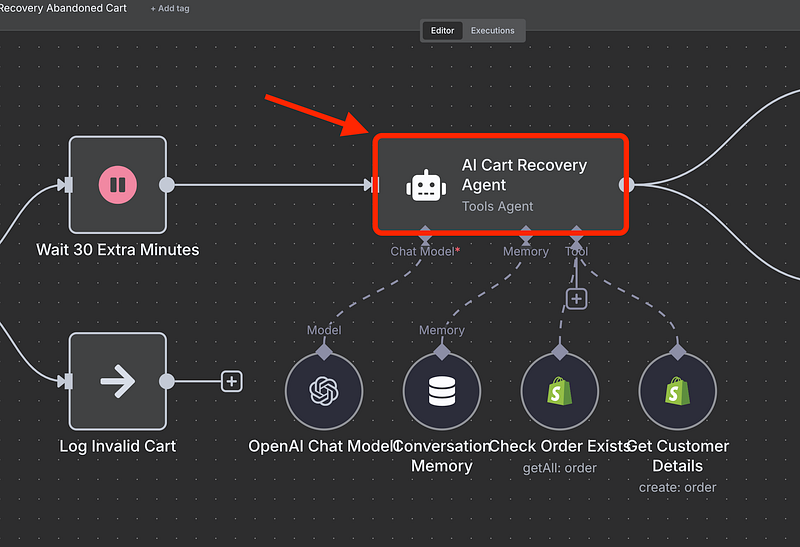Click the output port of the Wait node

(x=167, y=184)
